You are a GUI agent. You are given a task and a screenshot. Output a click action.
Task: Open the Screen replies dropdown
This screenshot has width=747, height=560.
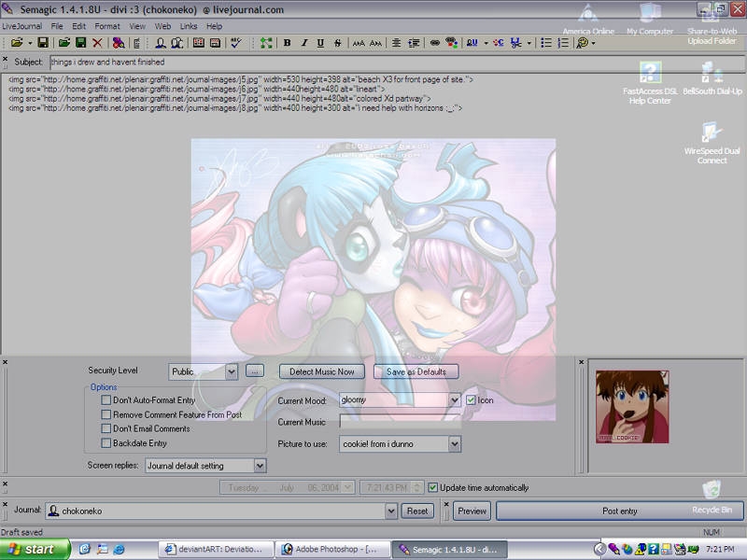[x=260, y=465]
